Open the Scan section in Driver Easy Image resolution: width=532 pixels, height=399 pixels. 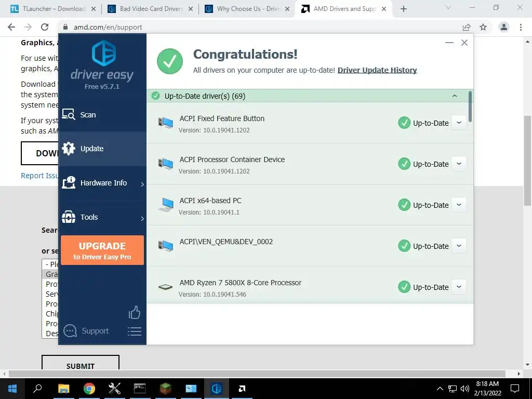[x=102, y=115]
